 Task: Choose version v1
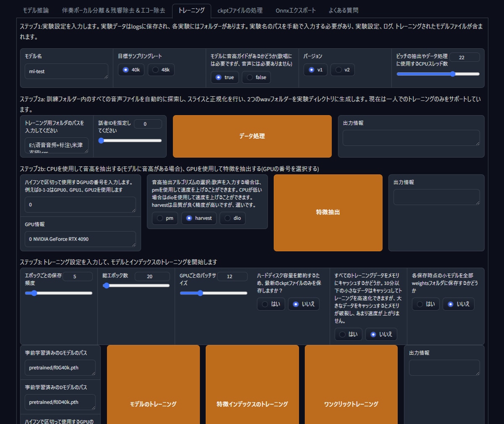(x=315, y=70)
